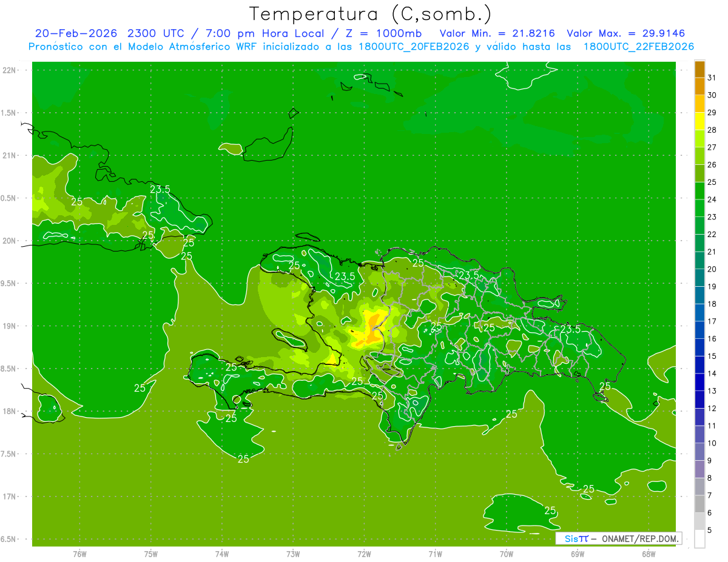The image size is (728, 562).
Task: Pick legend color band between 29 and 30
Action: [x=699, y=104]
